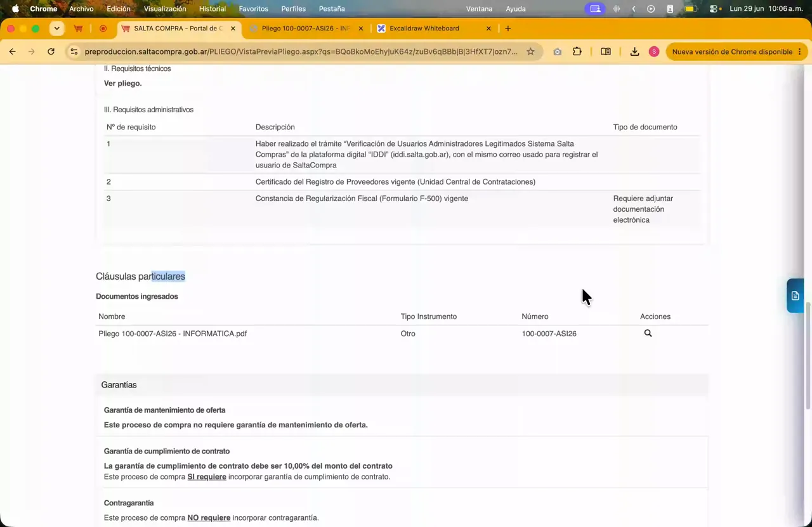Open the Visualización menu

pyautogui.click(x=165, y=9)
